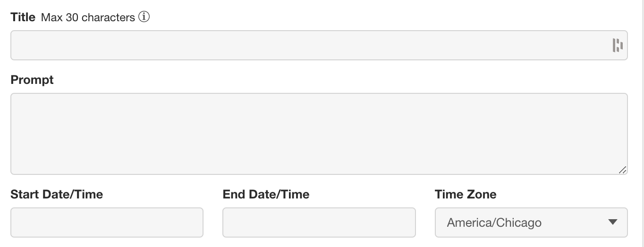Focus the End Date/Time input box
This screenshot has width=644, height=247.
(319, 222)
